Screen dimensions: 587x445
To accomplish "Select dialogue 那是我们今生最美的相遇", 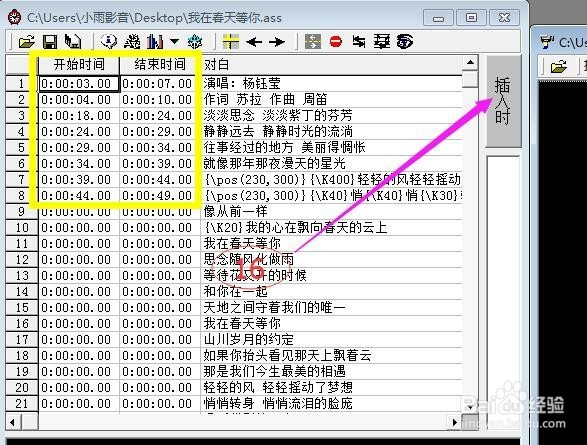I will pyautogui.click(x=332, y=372).
